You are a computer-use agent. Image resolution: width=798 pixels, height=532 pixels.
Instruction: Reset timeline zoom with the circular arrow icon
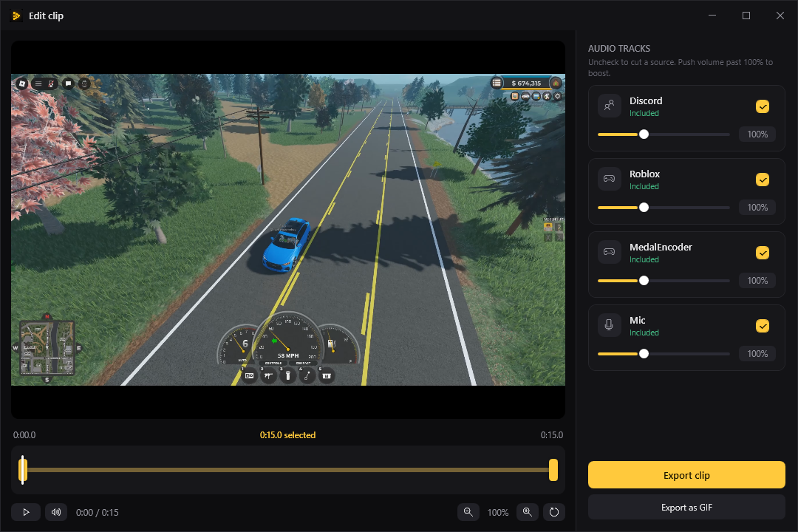coord(554,512)
